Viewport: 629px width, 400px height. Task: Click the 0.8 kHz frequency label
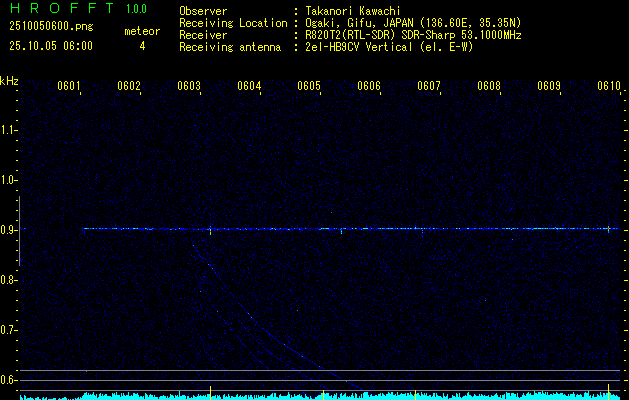pos(8,280)
